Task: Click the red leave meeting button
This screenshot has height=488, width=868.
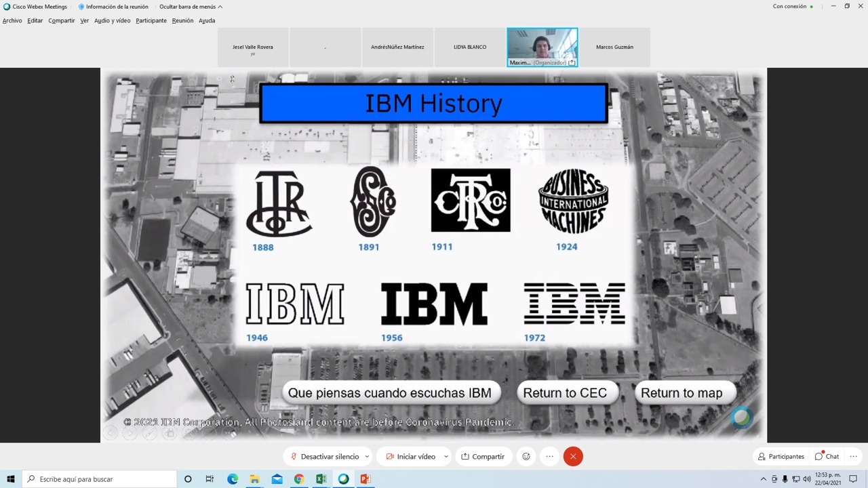Action: click(x=573, y=456)
